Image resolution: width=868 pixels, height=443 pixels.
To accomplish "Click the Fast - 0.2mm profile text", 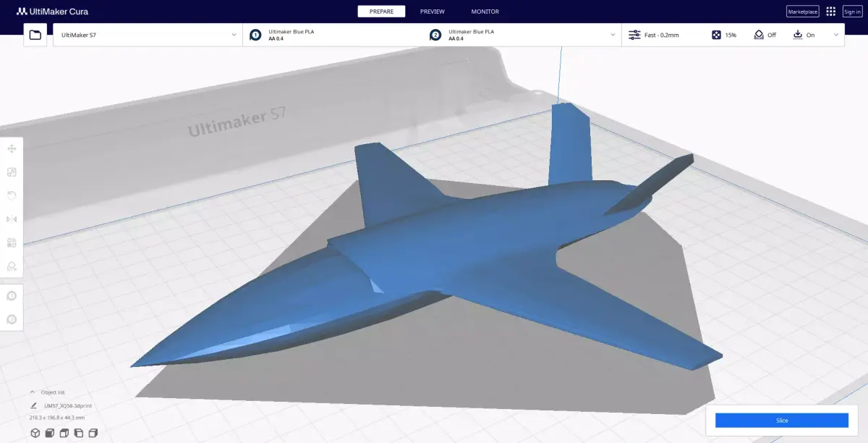I will [662, 35].
